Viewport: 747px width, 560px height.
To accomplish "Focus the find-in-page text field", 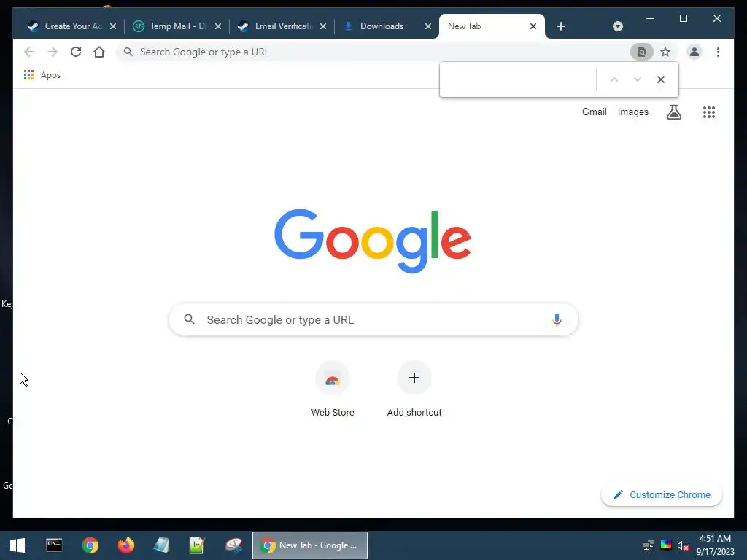I will 518,79.
